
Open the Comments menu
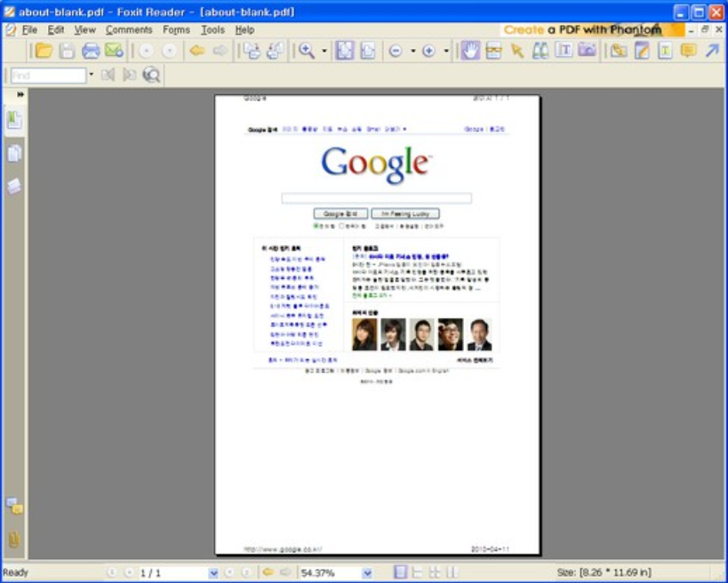(129, 29)
